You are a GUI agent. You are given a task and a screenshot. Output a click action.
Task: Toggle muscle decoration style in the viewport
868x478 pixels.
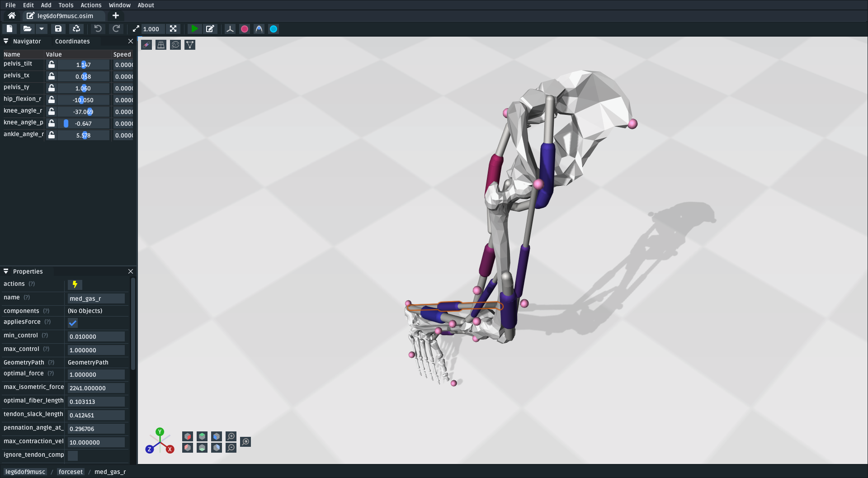146,44
